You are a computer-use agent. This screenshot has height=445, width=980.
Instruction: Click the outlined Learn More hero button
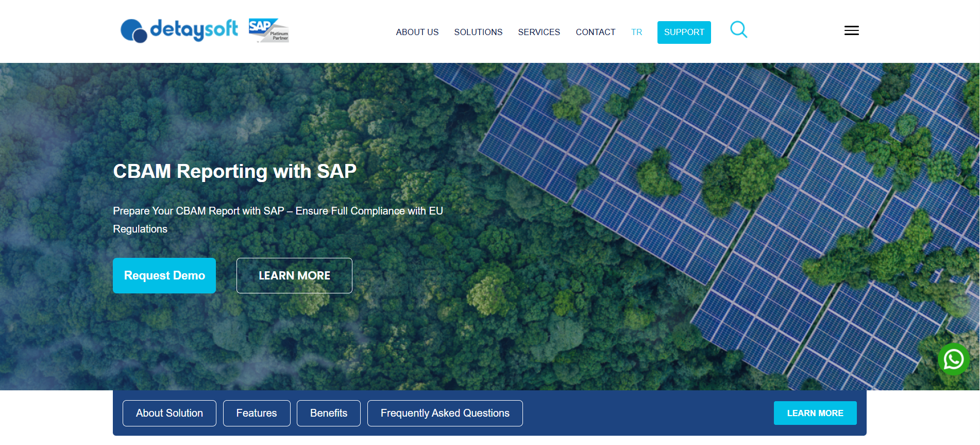pos(294,275)
